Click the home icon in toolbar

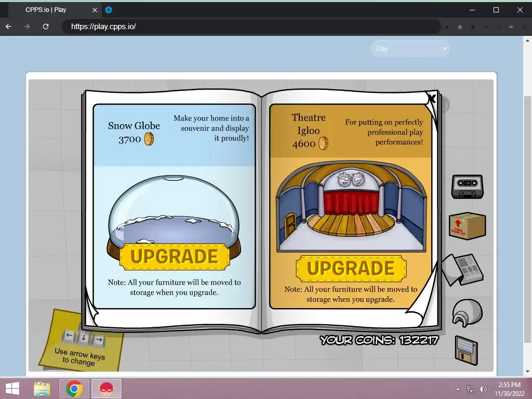tap(460, 27)
